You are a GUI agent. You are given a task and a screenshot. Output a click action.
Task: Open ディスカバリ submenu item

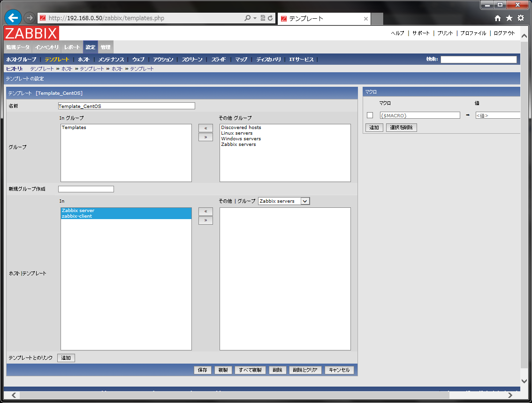point(269,60)
